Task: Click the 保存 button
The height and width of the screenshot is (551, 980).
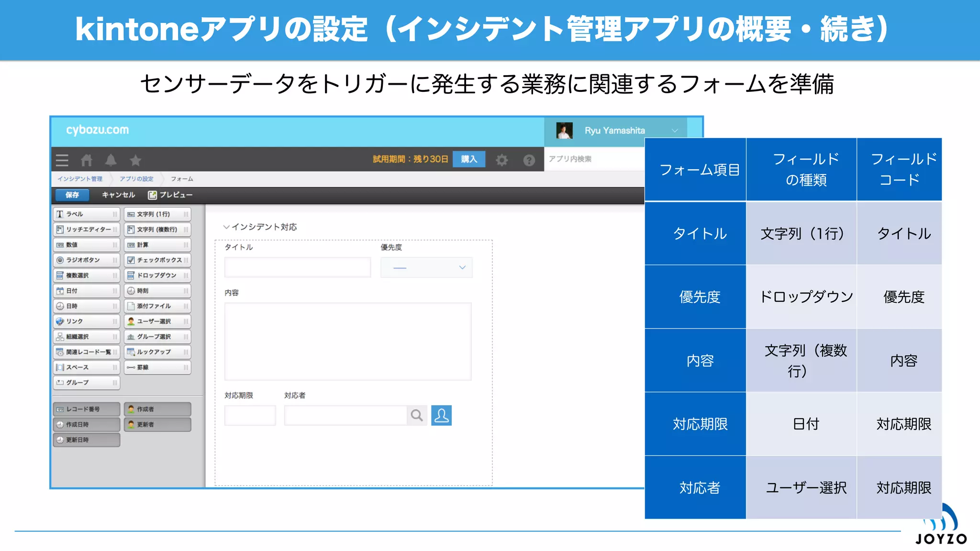Action: [x=72, y=195]
